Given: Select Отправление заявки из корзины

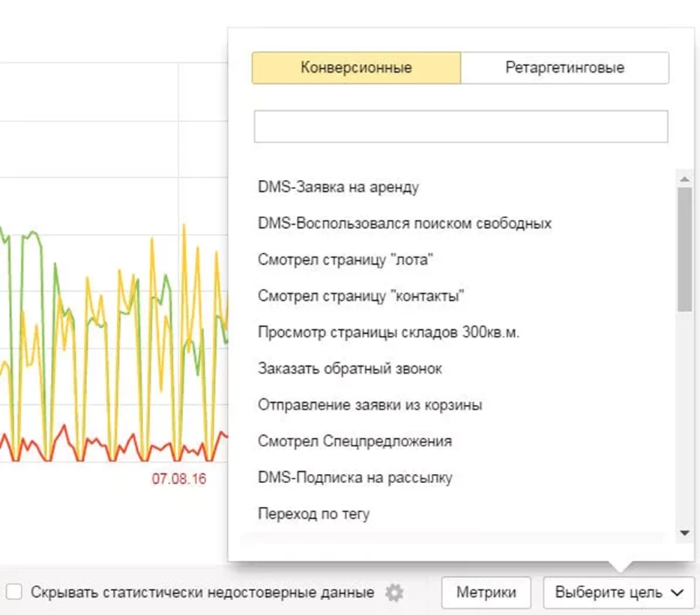Looking at the screenshot, I should tap(370, 405).
